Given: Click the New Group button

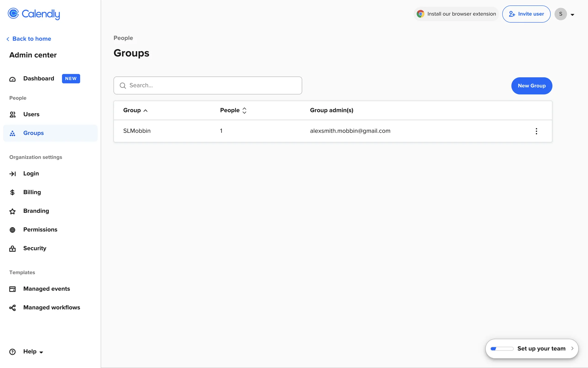Looking at the screenshot, I should [532, 86].
